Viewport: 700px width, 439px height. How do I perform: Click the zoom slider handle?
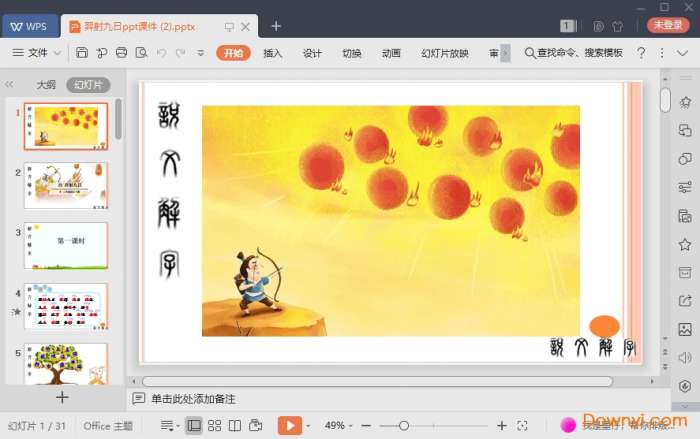pos(404,426)
